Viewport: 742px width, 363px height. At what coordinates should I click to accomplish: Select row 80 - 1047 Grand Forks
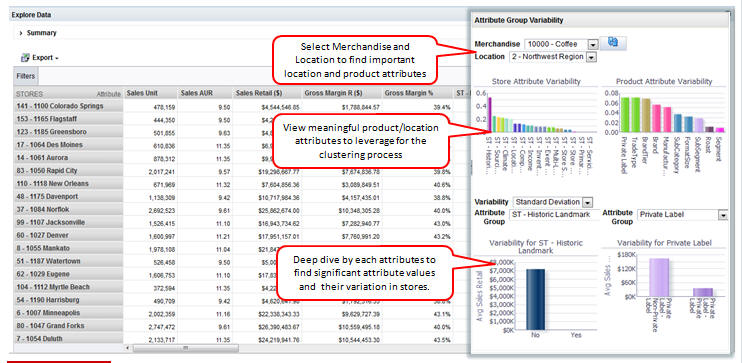point(69,326)
